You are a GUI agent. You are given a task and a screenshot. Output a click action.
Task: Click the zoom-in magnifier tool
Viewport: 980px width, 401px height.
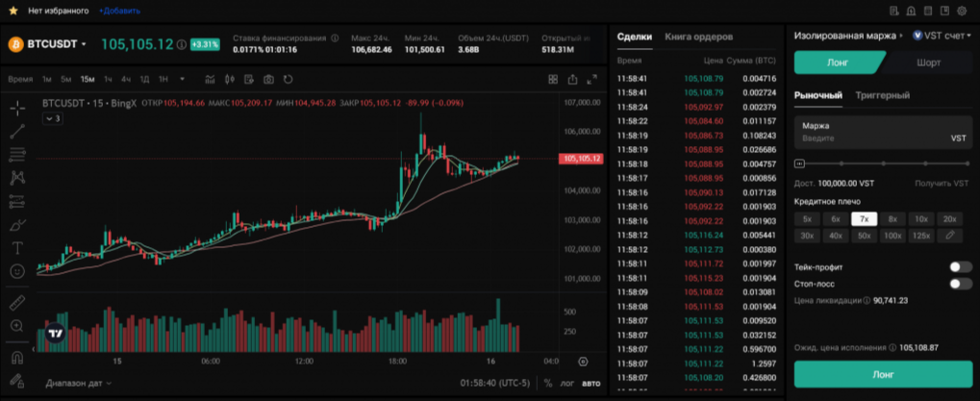17,326
